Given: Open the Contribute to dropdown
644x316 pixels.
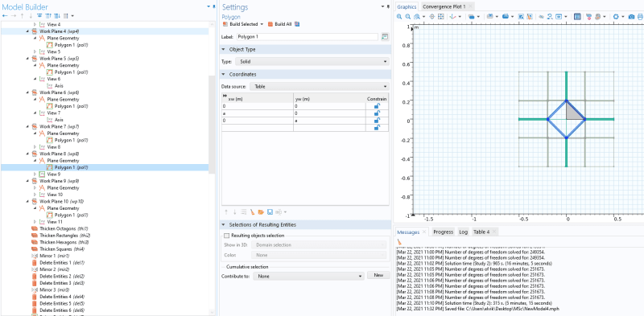Looking at the screenshot, I should 308,277.
